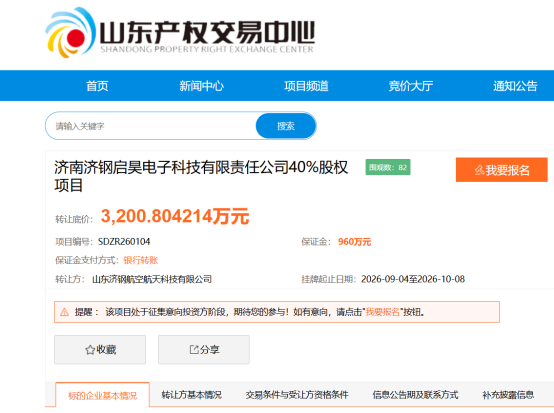The height and width of the screenshot is (413, 554).
Task: Open 项目频道 in the navigation bar
Action: click(x=306, y=86)
